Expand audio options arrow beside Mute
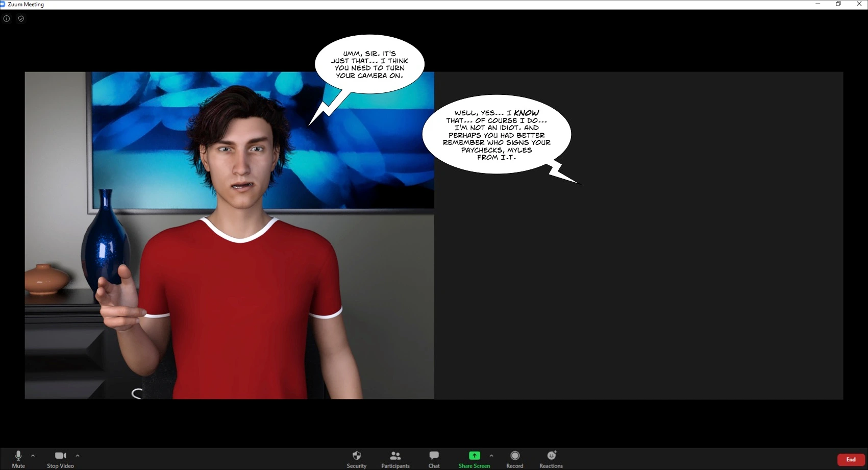The image size is (868, 470). tap(33, 456)
